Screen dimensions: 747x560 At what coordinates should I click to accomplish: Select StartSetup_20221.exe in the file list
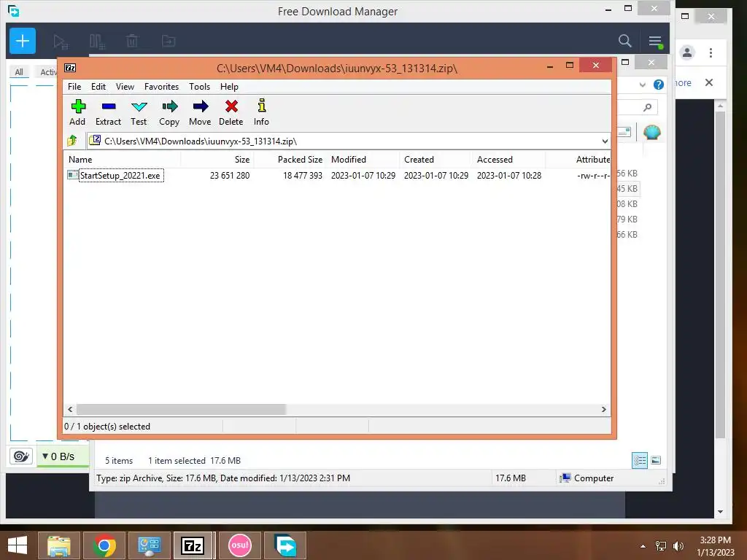[120, 175]
